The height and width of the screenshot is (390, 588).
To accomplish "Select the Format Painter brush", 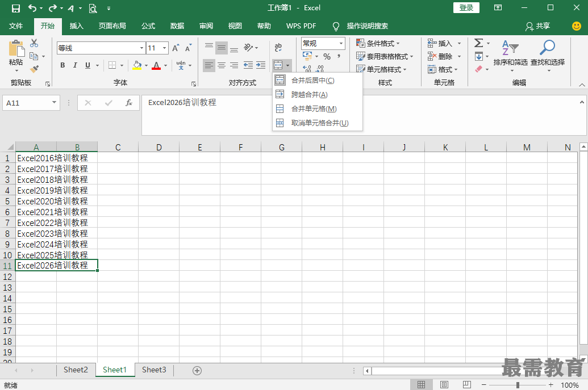I will 34,69.
